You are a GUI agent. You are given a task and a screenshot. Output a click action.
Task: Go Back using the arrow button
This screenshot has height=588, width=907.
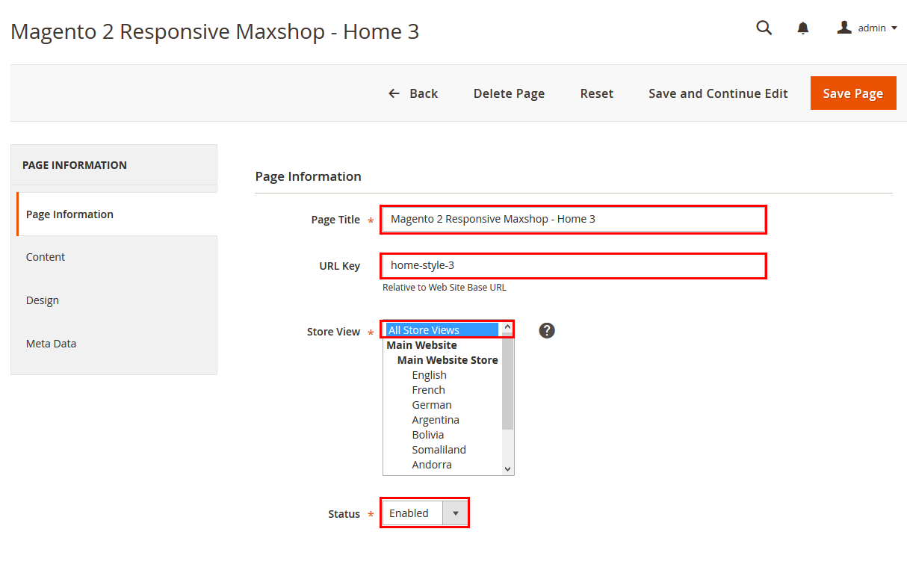(413, 93)
